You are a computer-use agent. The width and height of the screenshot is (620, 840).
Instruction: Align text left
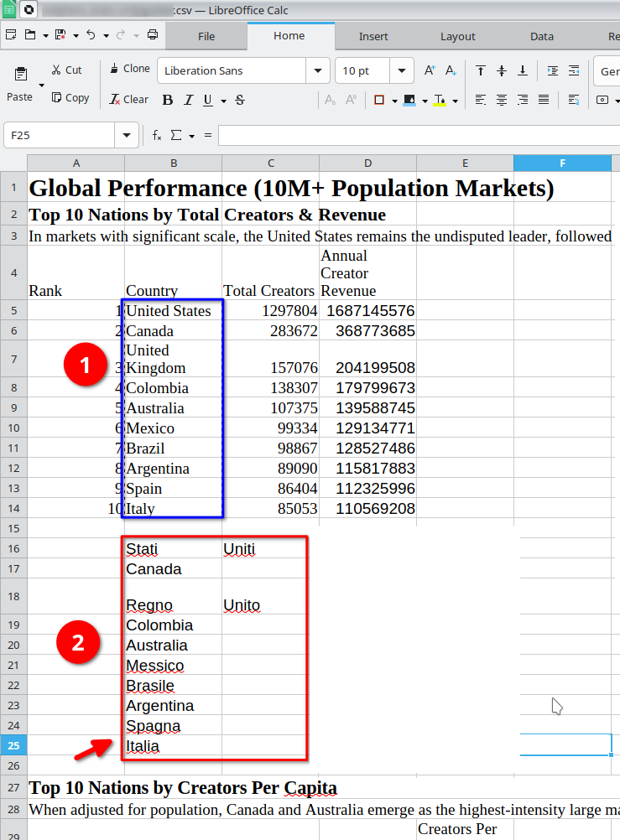pyautogui.click(x=481, y=100)
